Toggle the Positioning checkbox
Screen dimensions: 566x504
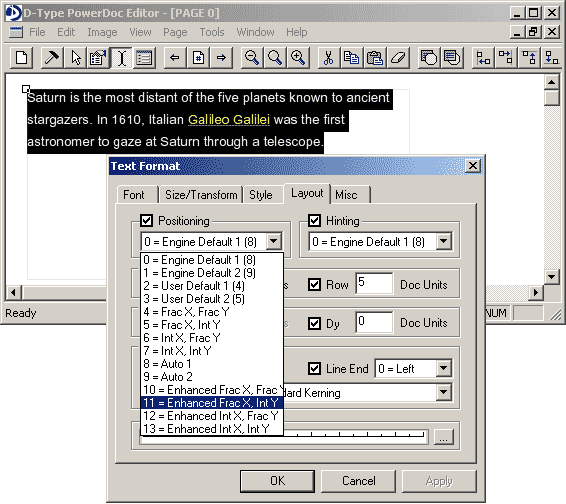(147, 220)
